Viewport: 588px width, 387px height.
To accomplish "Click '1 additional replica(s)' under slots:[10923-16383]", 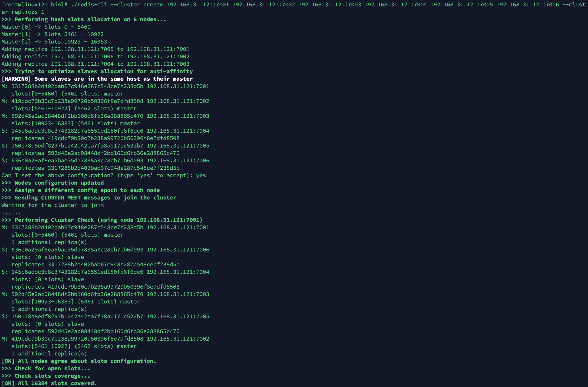I will click(49, 309).
